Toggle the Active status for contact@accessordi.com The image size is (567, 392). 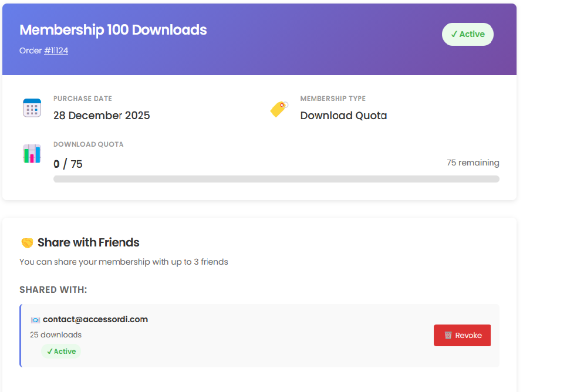[61, 352]
